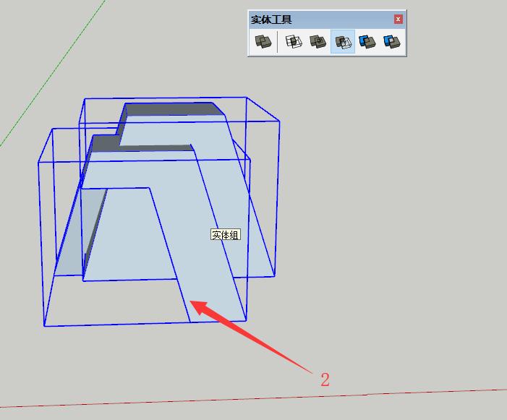The width and height of the screenshot is (507, 420).
Task: Pick the Trim solid tool icon
Action: coord(367,42)
